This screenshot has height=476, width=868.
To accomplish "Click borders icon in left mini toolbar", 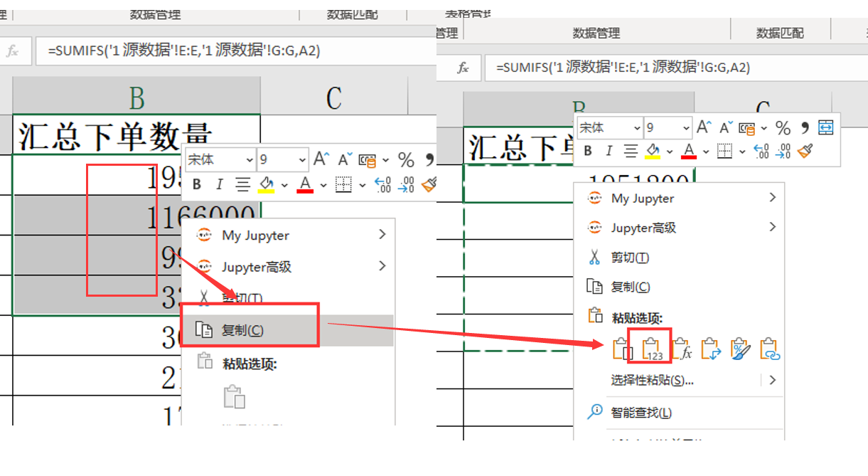I will [x=343, y=185].
